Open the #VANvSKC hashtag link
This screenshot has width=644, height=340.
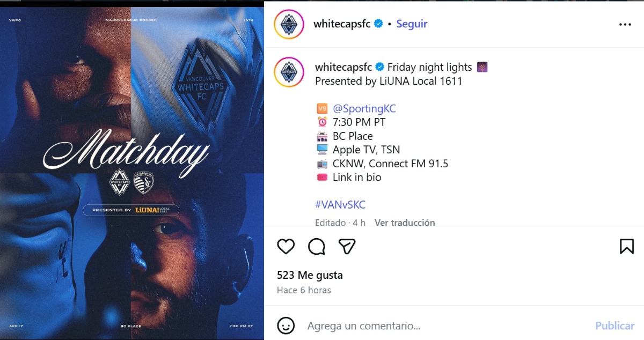point(340,204)
